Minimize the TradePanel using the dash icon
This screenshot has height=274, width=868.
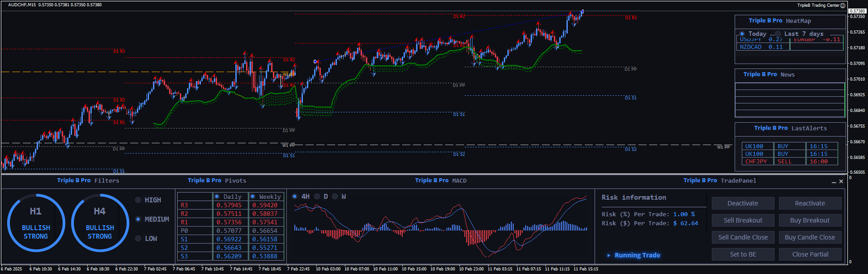[834, 182]
